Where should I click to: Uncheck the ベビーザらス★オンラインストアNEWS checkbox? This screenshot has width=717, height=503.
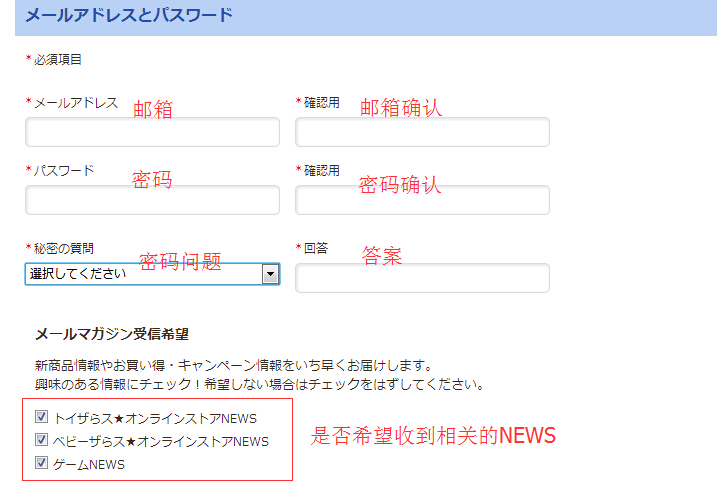point(41,440)
